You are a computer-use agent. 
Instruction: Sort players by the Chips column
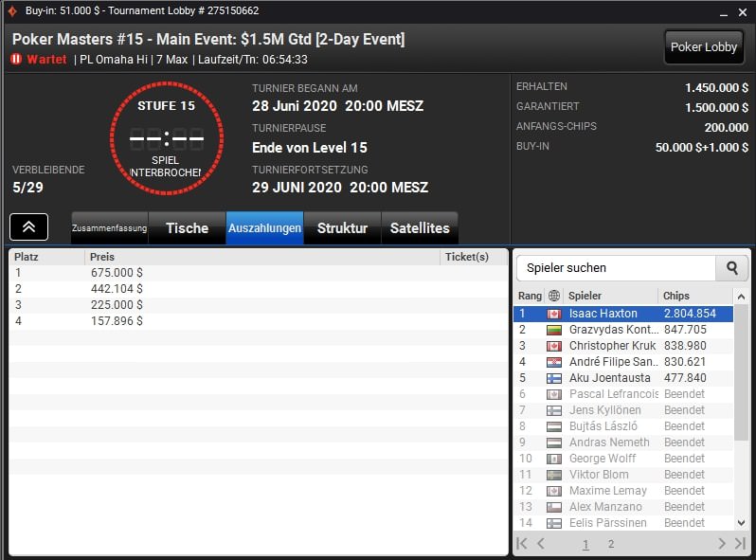click(x=676, y=296)
